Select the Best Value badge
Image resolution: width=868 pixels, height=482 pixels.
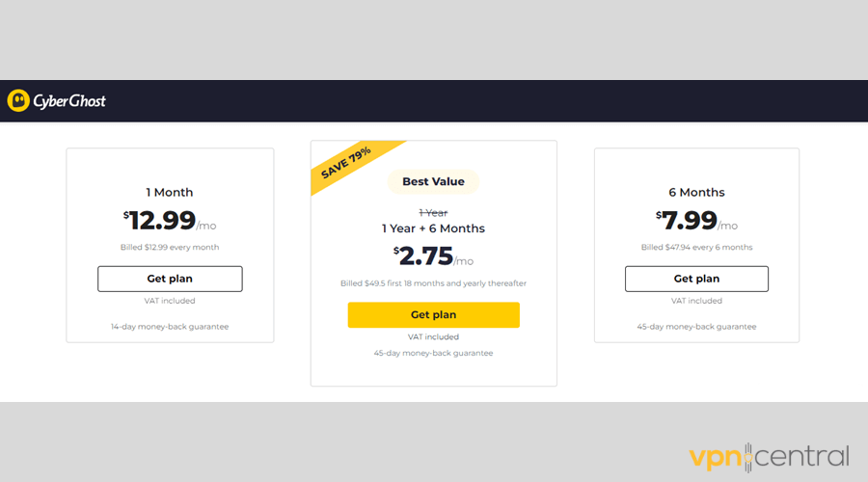point(433,181)
